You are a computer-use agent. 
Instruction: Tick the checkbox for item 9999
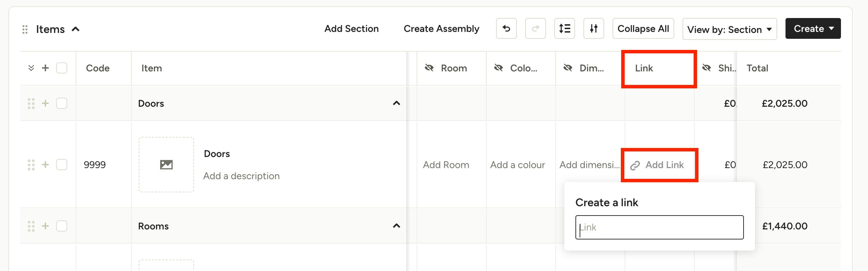62,165
